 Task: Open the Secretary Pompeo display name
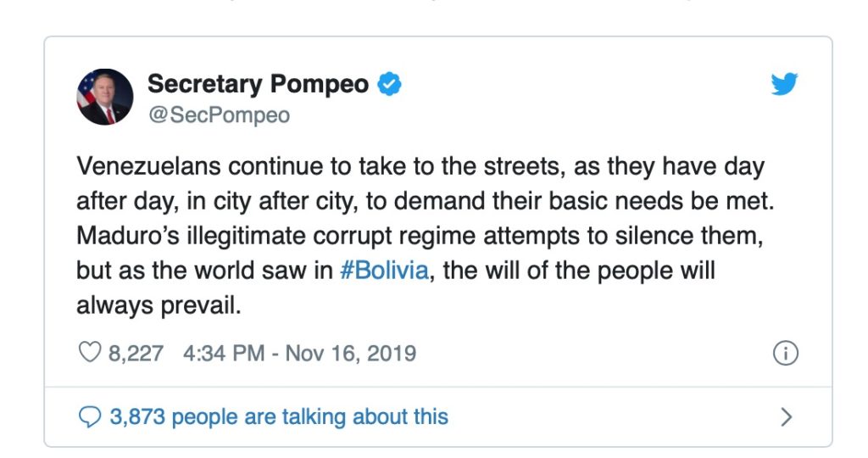click(258, 84)
